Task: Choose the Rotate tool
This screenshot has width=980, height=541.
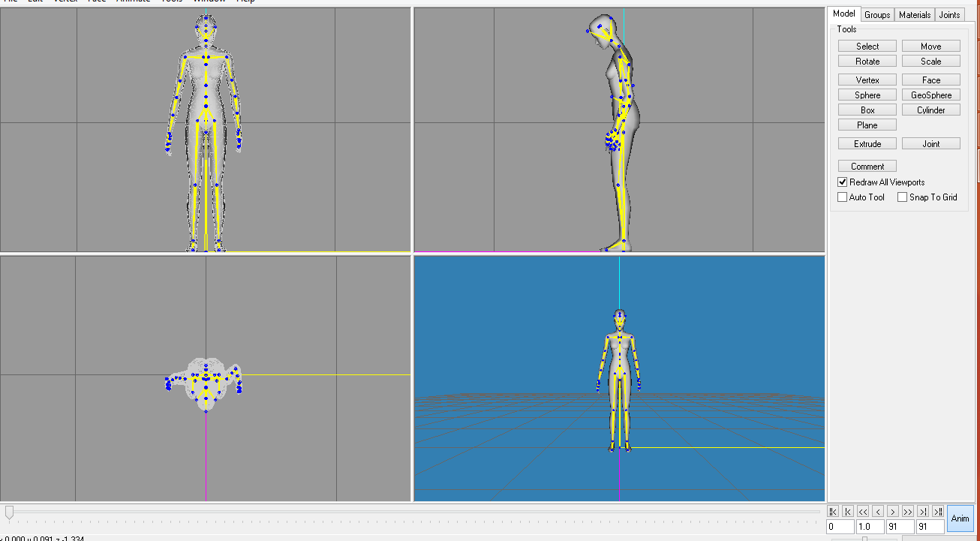Action: point(867,62)
